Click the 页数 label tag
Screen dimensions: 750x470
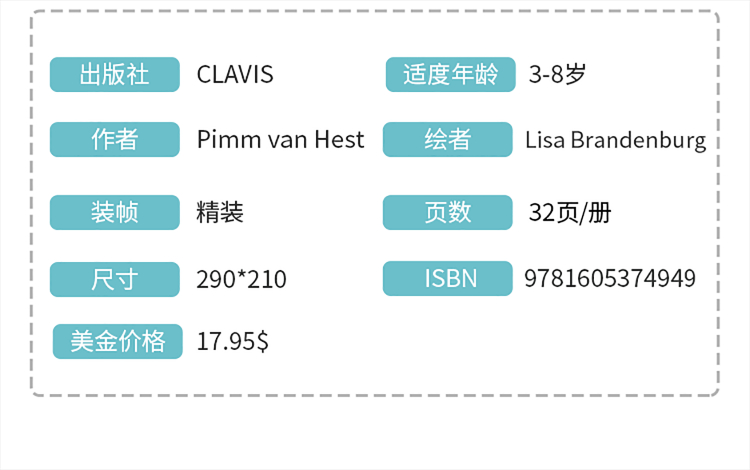pos(447,212)
